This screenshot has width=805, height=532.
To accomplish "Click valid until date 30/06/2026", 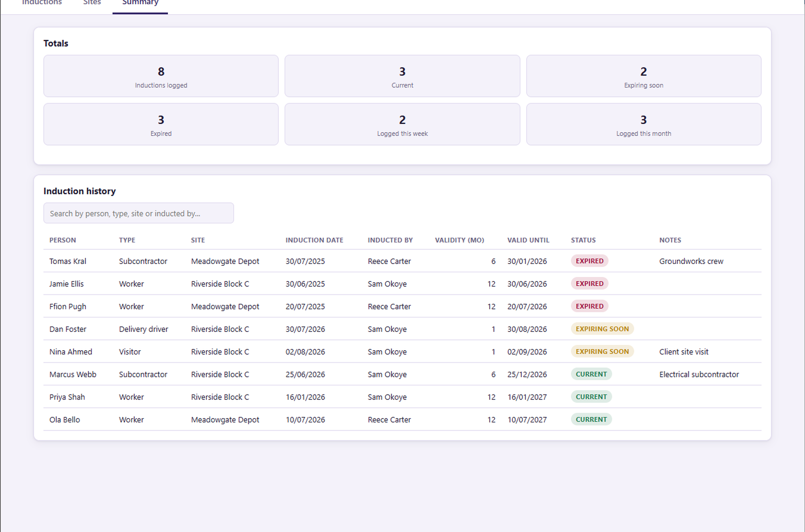I will [527, 284].
